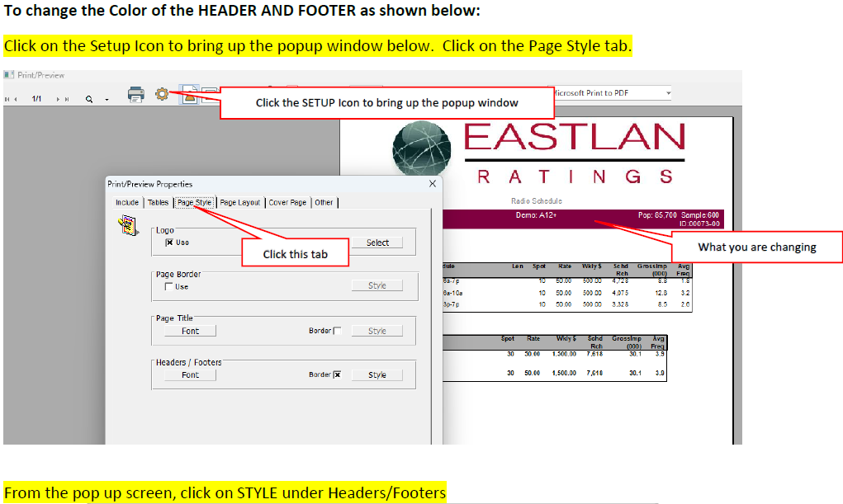The width and height of the screenshot is (843, 504).
Task: Click the Page Border Style button
Action: (377, 285)
